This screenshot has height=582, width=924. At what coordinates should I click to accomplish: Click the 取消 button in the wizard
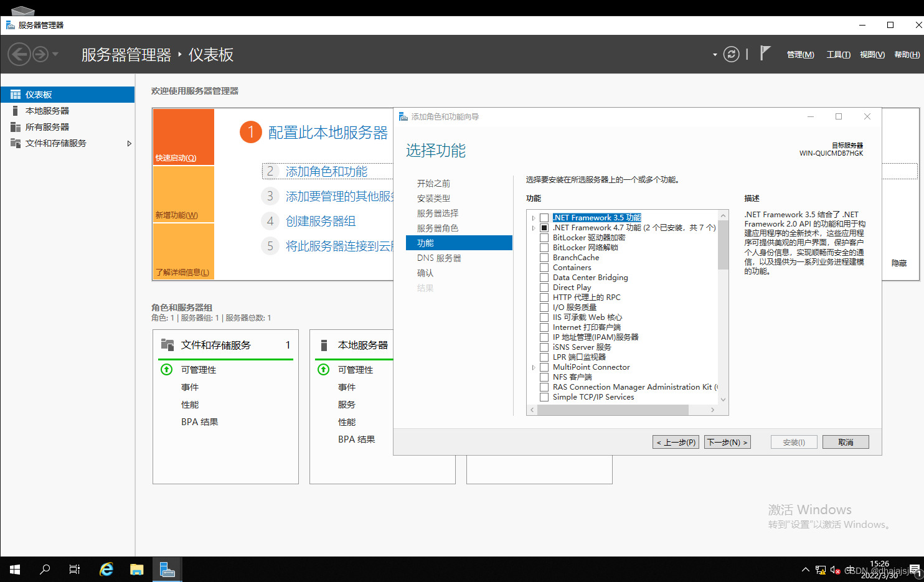coord(846,442)
